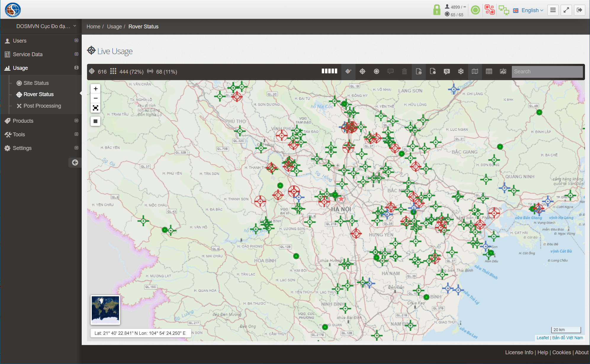Toggle the map view icon

[x=475, y=71]
